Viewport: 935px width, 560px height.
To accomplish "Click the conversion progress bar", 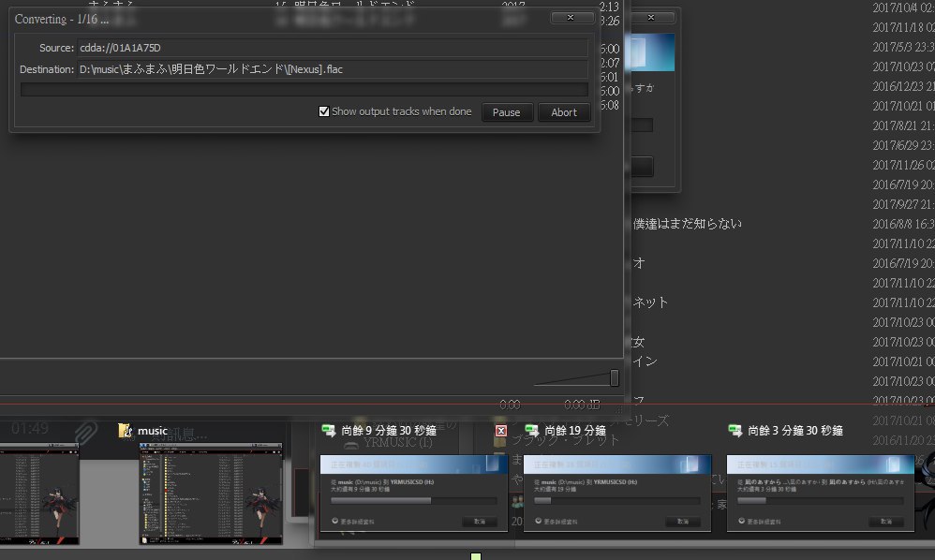I will pos(304,89).
